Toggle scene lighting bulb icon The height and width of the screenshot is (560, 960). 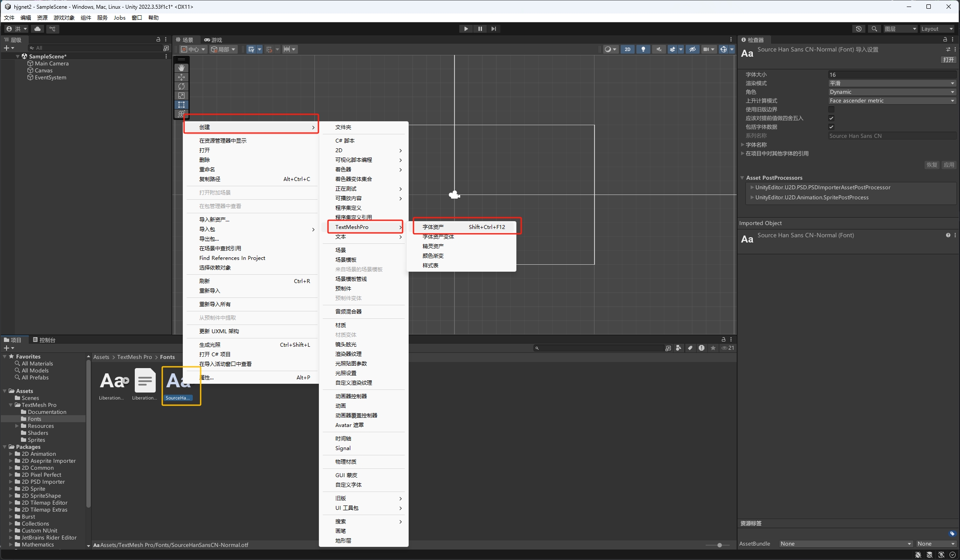643,49
